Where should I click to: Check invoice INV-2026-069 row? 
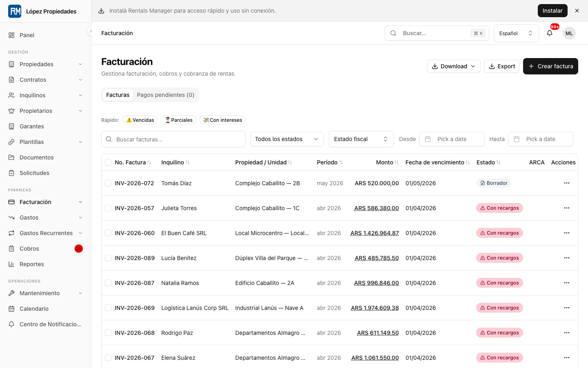tap(108, 308)
